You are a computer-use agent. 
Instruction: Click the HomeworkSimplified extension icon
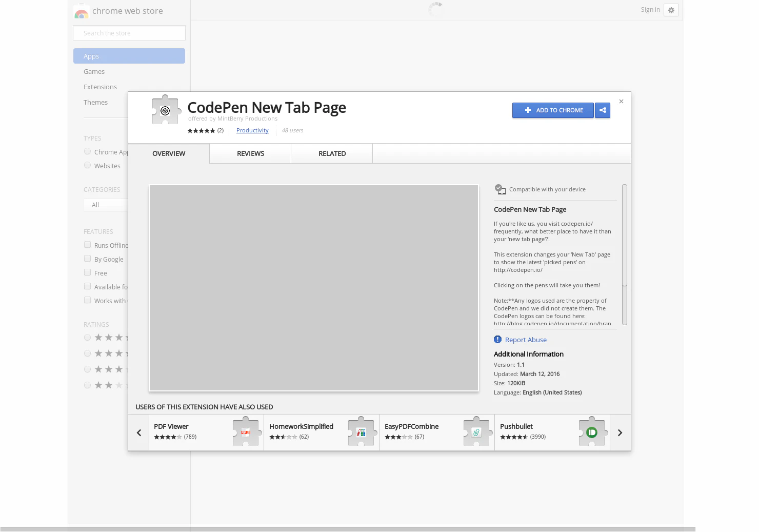pyautogui.click(x=362, y=432)
